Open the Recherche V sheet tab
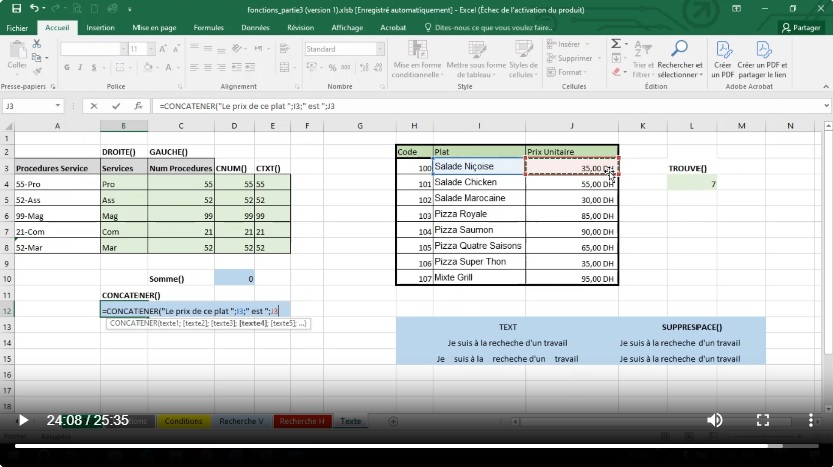This screenshot has width=833, height=467. coord(241,421)
